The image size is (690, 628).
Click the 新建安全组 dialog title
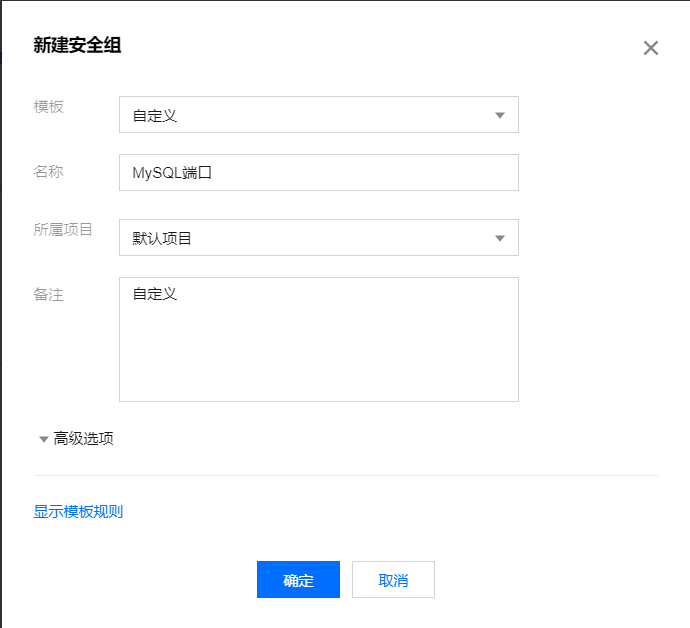tap(77, 45)
